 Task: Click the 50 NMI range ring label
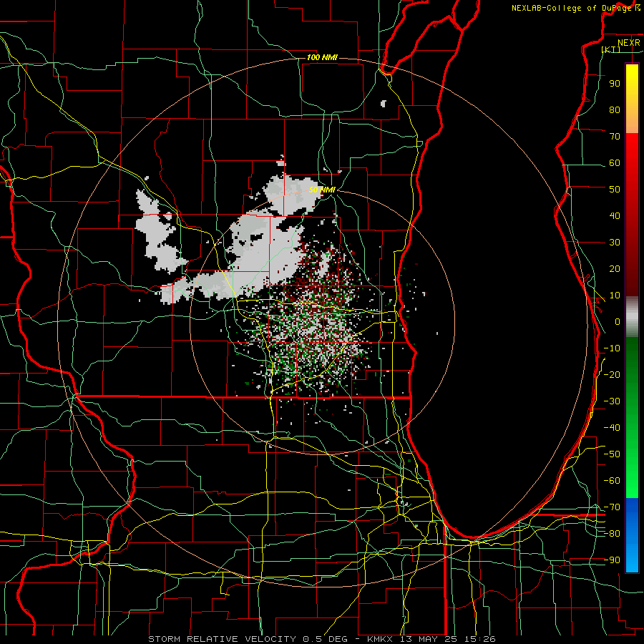(322, 190)
